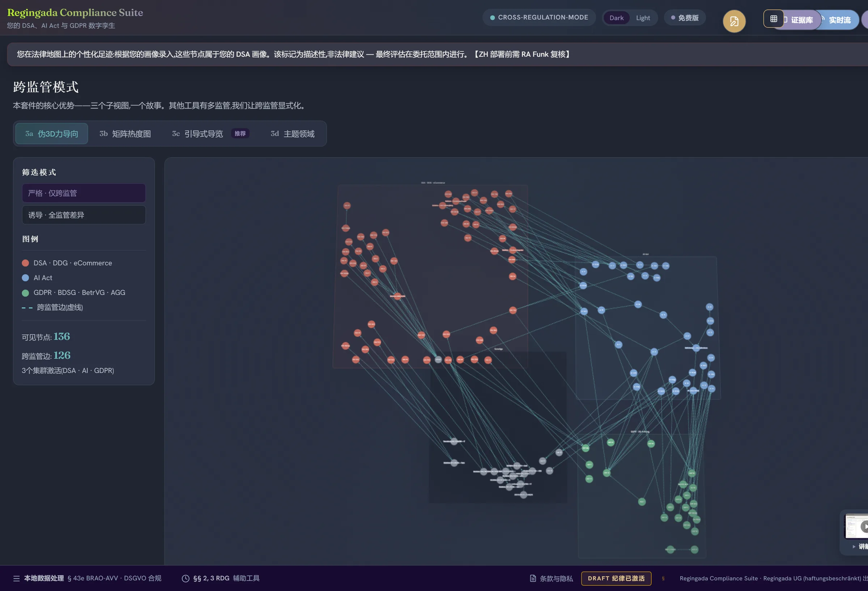This screenshot has height=591, width=868.
Task: Click the § 43e BRAO-AVV · DSGVO 合规 text
Action: tap(114, 578)
